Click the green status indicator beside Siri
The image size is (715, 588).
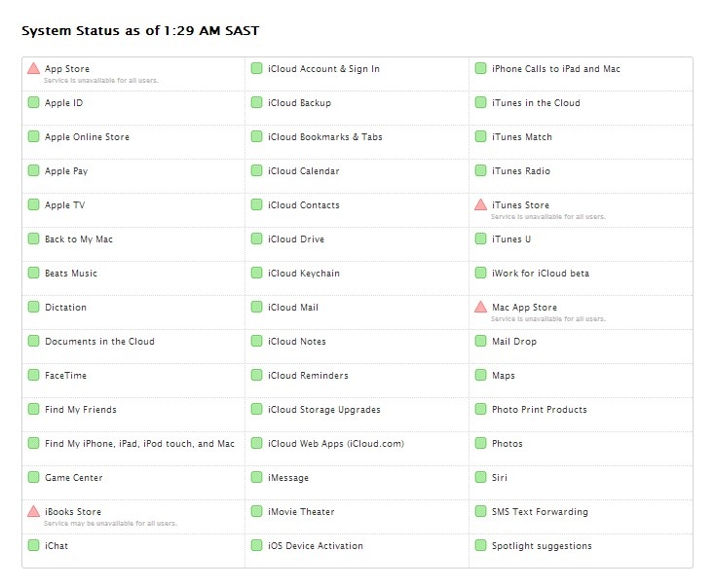pos(480,478)
